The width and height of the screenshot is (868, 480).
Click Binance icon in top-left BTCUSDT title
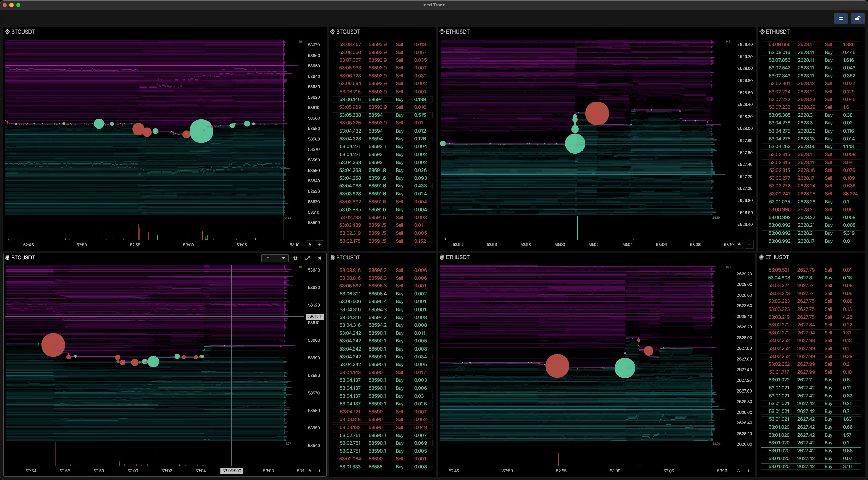tap(7, 32)
